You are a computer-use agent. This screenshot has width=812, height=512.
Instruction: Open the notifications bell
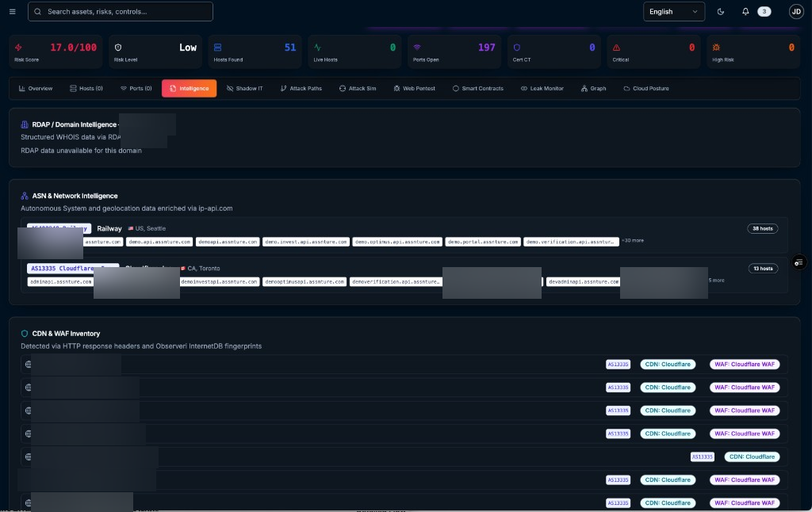click(745, 11)
